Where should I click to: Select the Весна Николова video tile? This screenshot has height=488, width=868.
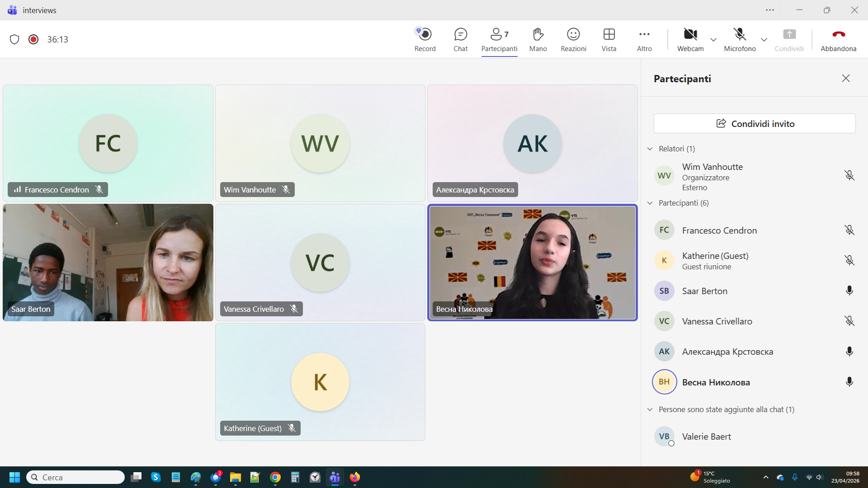[x=533, y=263]
